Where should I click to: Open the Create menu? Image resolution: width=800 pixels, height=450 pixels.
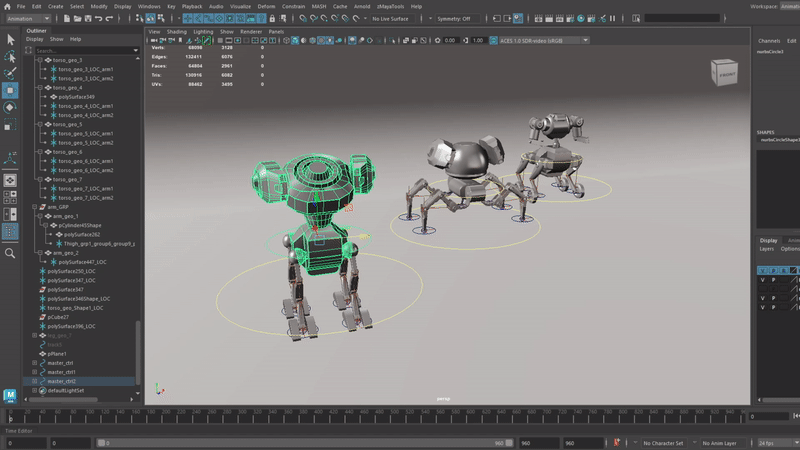(56, 7)
